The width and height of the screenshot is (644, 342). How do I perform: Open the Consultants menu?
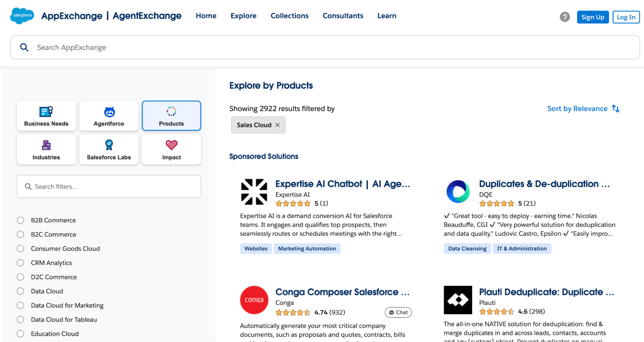point(343,15)
